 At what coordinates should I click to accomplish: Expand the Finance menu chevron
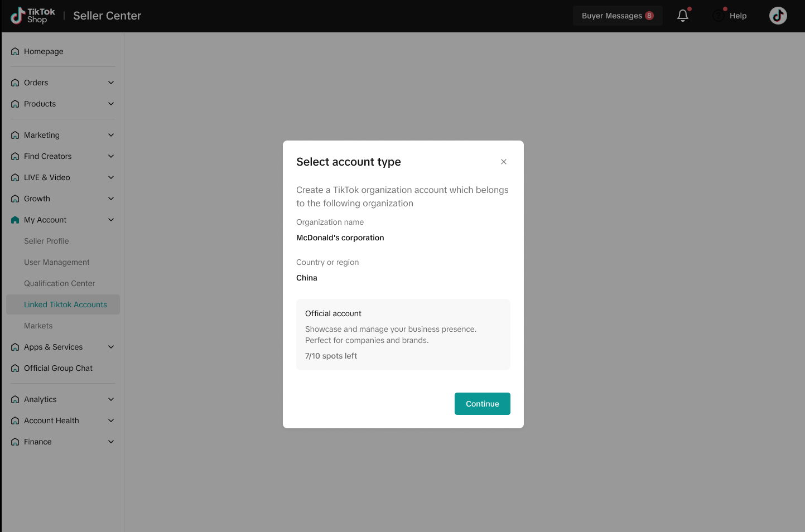point(111,442)
